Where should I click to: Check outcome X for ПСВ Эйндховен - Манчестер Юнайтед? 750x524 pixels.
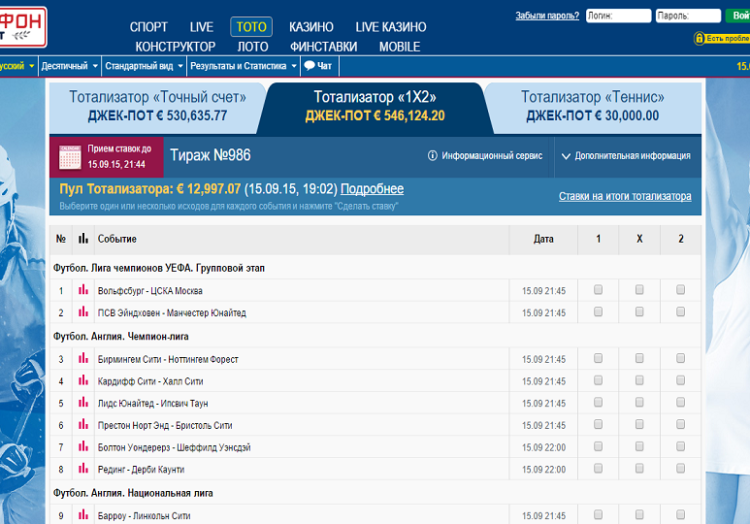[x=639, y=311]
